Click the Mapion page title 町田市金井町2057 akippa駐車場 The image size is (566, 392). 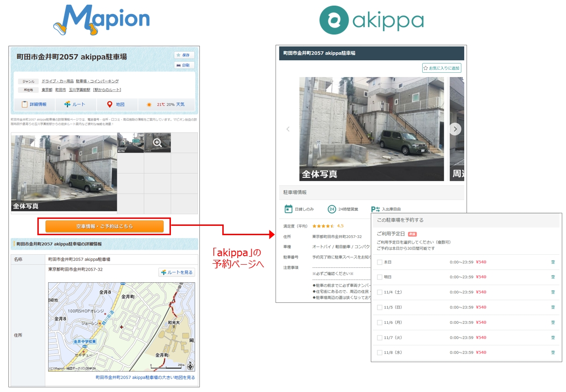tap(71, 57)
